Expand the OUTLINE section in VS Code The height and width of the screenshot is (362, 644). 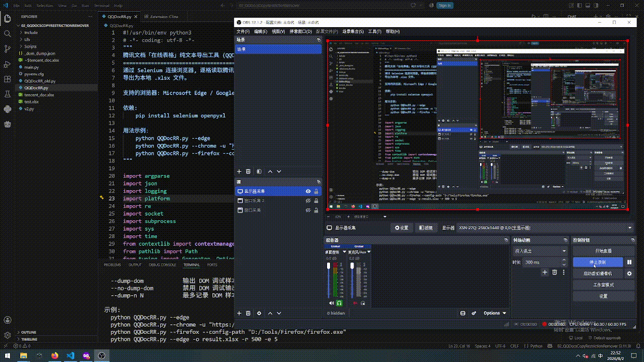tap(29, 332)
